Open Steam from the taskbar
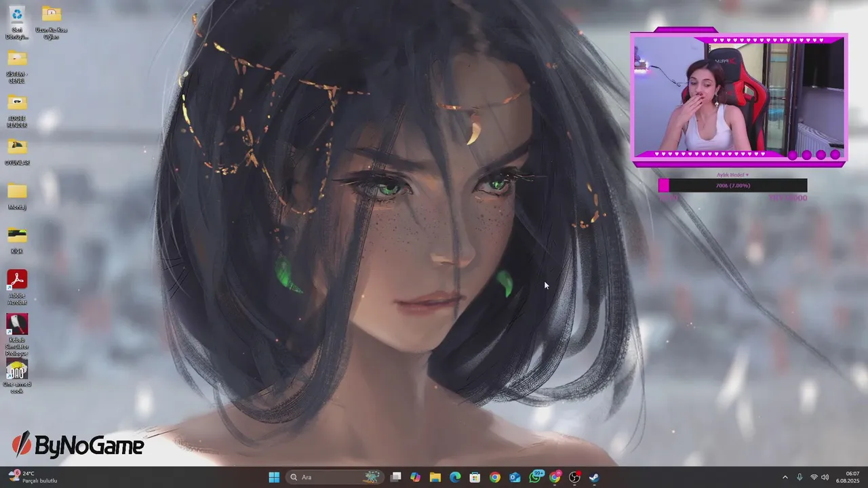Image resolution: width=868 pixels, height=488 pixels. point(594,477)
